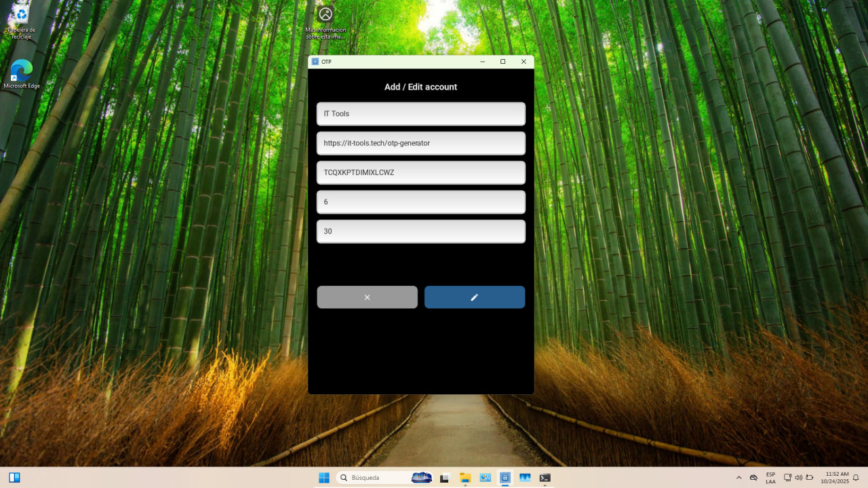Save the account with the blue pencil button
This screenshot has width=868, height=488.
tap(474, 297)
